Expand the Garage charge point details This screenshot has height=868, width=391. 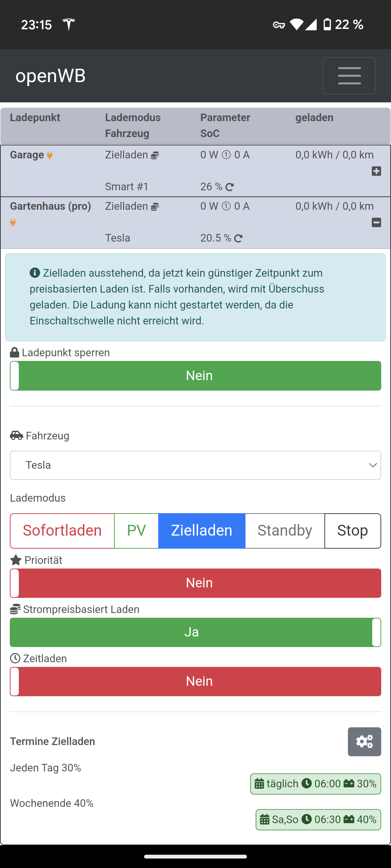[x=376, y=171]
